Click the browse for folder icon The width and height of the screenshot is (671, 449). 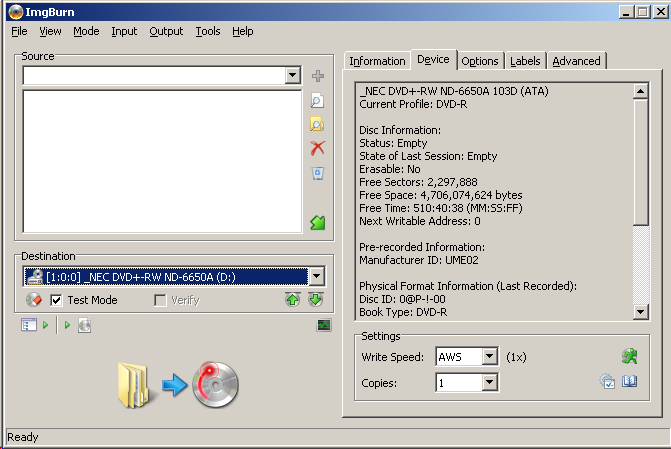317,125
